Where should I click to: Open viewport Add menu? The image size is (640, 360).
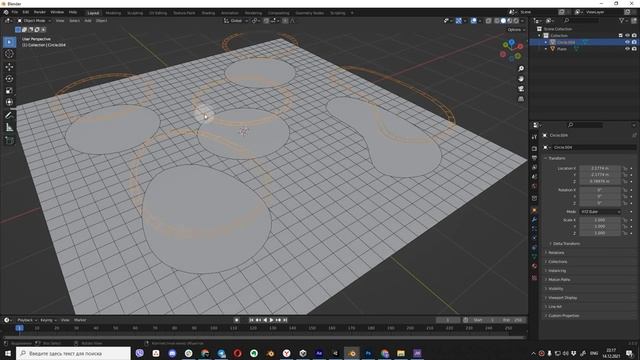(x=88, y=20)
